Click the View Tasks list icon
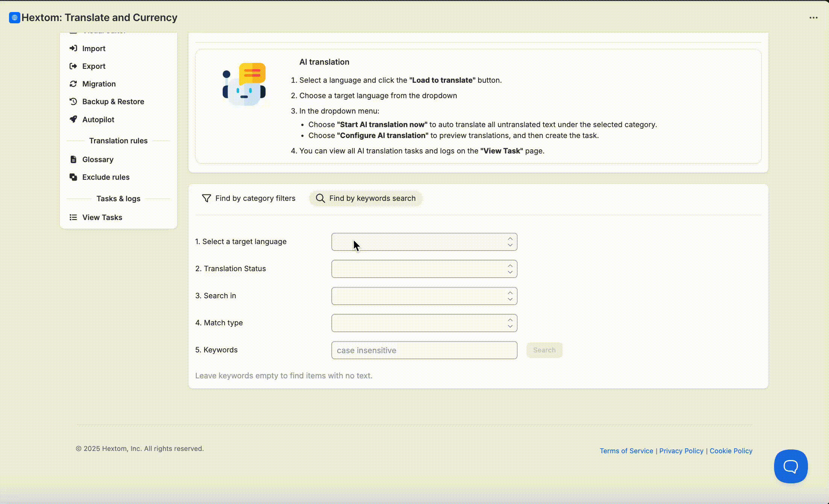This screenshot has width=829, height=504. (73, 217)
